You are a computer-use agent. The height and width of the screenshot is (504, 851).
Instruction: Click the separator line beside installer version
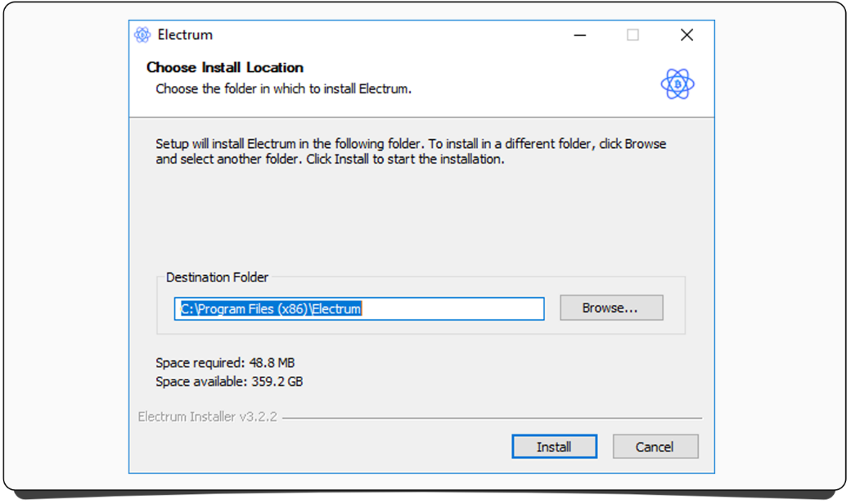491,418
